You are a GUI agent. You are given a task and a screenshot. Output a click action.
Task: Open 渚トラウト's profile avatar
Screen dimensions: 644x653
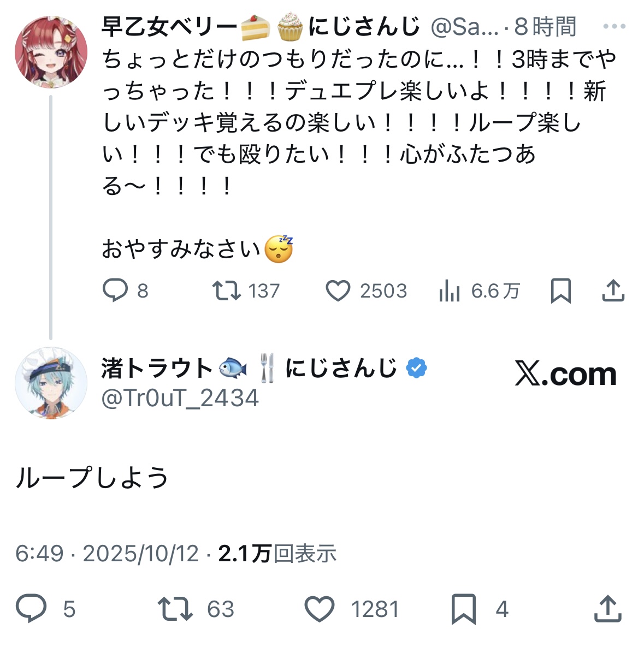click(x=51, y=383)
